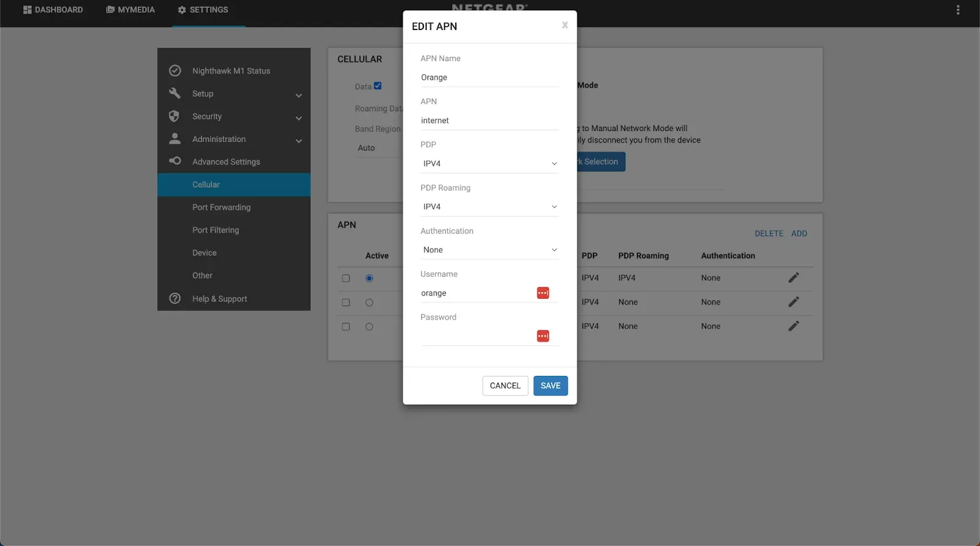Check the second APN row checkbox
The height and width of the screenshot is (546, 980).
(x=346, y=302)
